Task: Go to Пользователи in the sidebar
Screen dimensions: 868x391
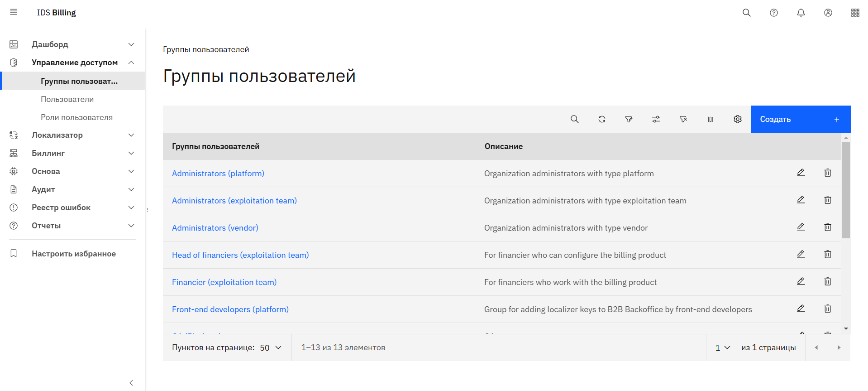Action: tap(67, 99)
